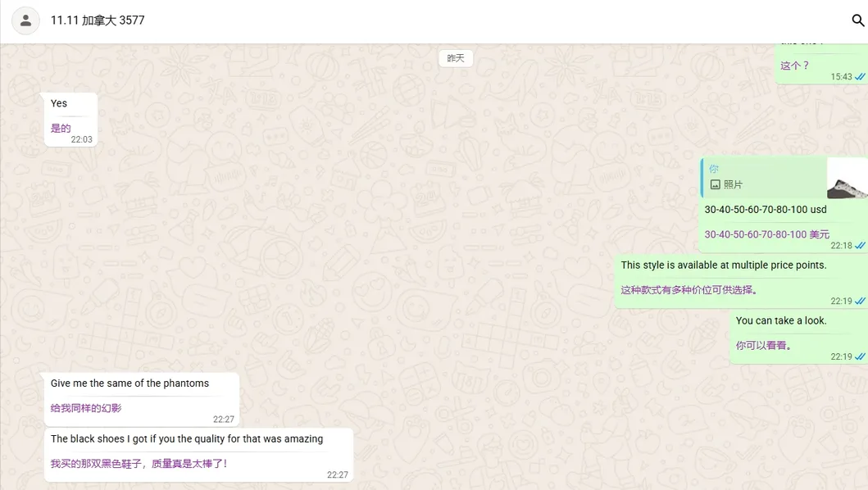Click the photo icon inside the quoted reply
The width and height of the screenshot is (868, 490).
pos(716,182)
